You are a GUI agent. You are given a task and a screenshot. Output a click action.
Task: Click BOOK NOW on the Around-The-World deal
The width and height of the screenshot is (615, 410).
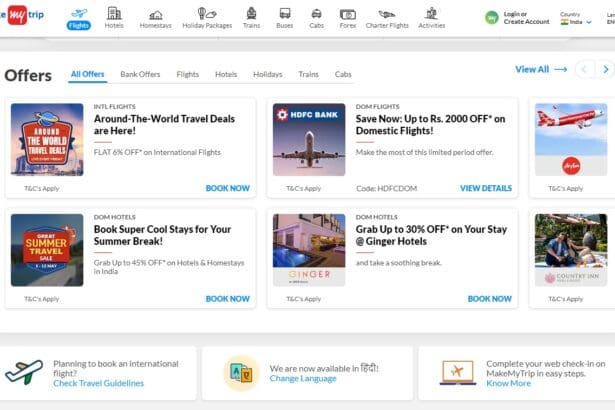click(228, 188)
